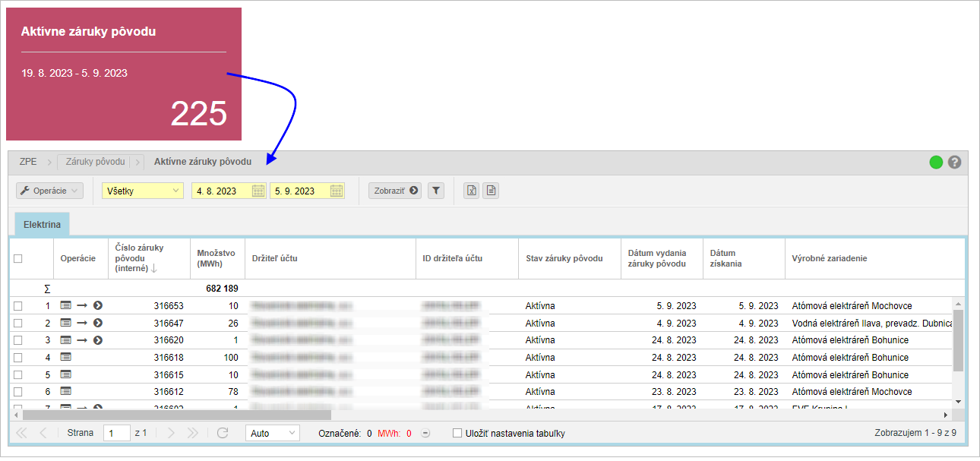Open detail icon for guarantee 316653
Screen dimensions: 980x461
pyautogui.click(x=66, y=305)
